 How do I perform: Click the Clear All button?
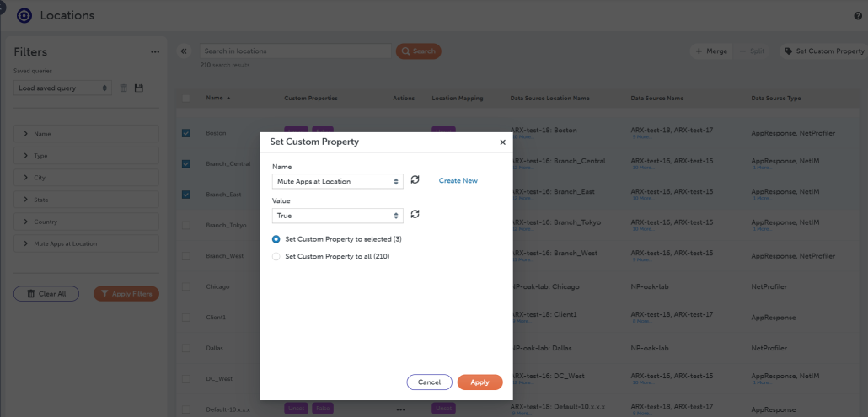pos(46,294)
